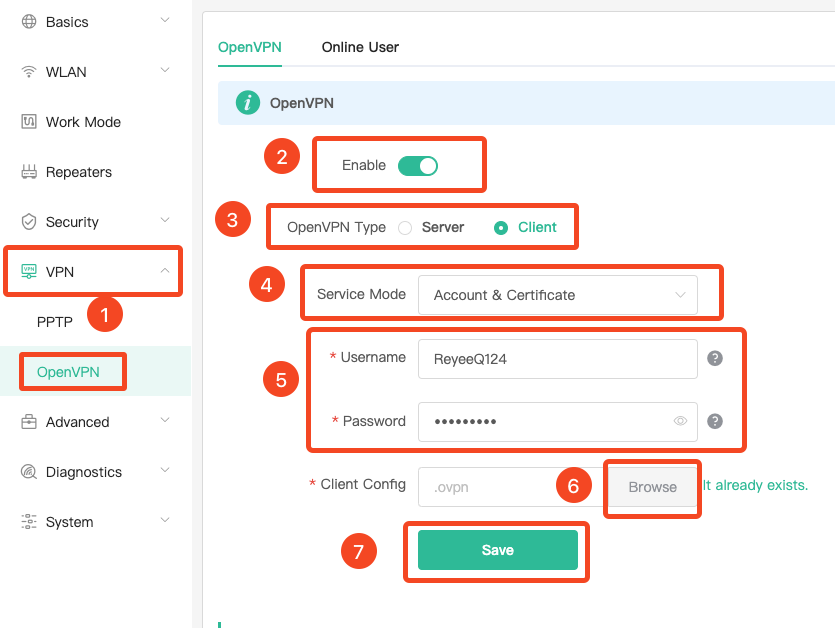Select the Basics globe icon
Screen dimensions: 835x628
click(x=29, y=21)
